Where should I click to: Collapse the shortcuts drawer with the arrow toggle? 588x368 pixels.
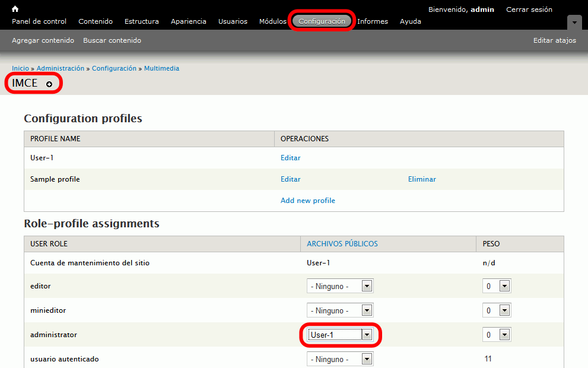pos(574,23)
